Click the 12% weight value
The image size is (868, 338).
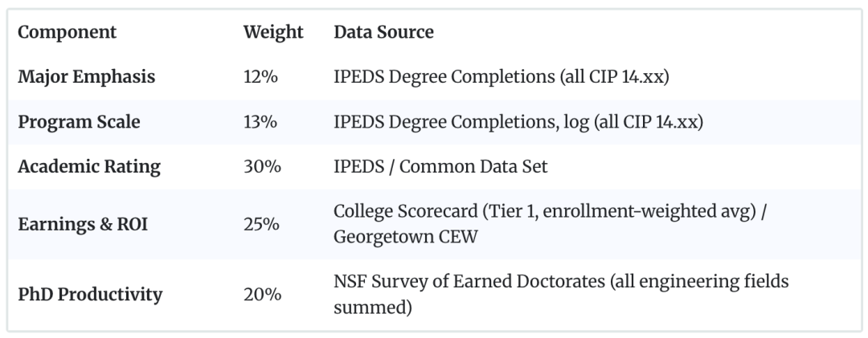pyautogui.click(x=260, y=77)
